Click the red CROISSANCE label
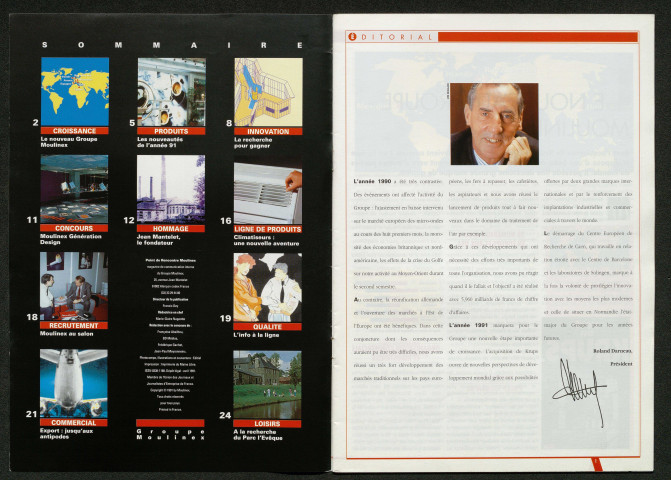Screen dimensions: 671x480 (x=75, y=130)
